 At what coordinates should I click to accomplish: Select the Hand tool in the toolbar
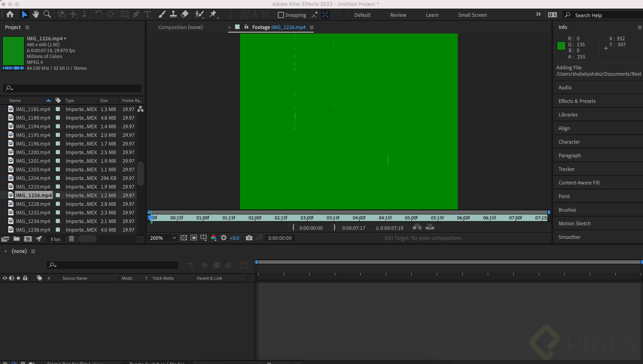(36, 14)
